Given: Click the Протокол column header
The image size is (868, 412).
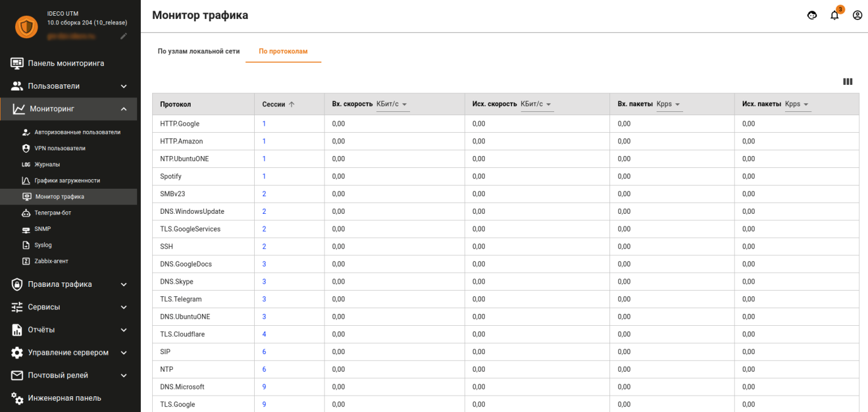Looking at the screenshot, I should 175,104.
